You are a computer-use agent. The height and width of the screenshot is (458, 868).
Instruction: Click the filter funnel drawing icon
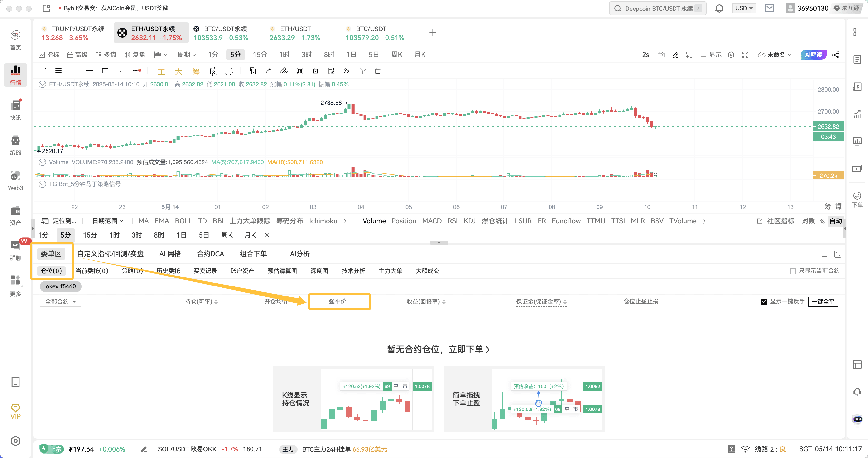tap(363, 71)
